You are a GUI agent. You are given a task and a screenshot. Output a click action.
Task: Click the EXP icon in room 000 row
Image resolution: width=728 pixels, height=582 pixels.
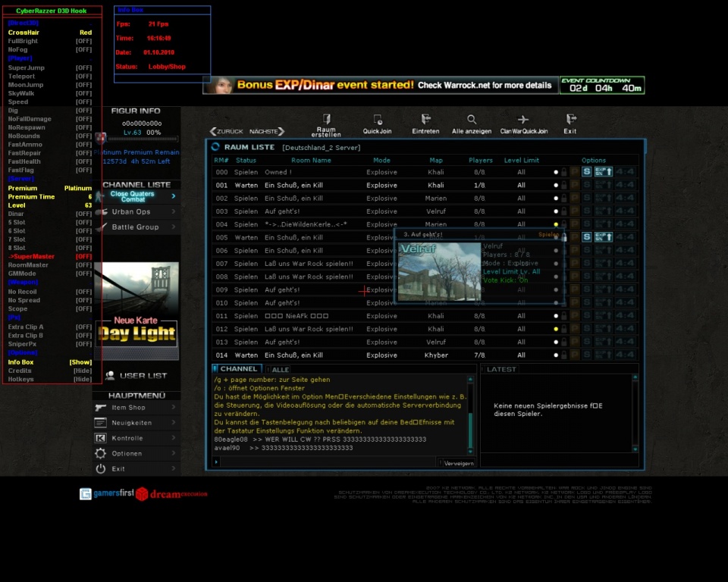(x=604, y=172)
